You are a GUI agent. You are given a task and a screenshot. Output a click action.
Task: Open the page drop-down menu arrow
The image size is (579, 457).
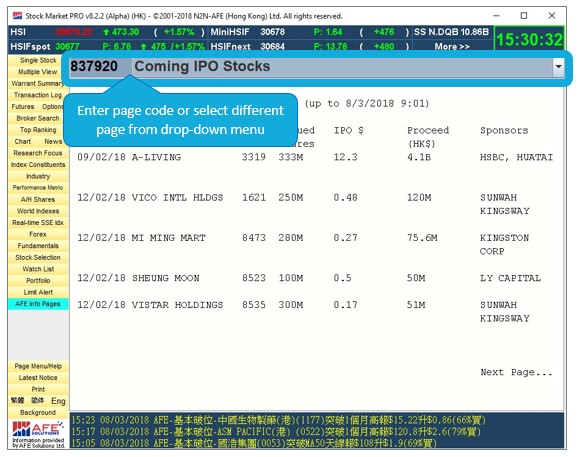558,67
